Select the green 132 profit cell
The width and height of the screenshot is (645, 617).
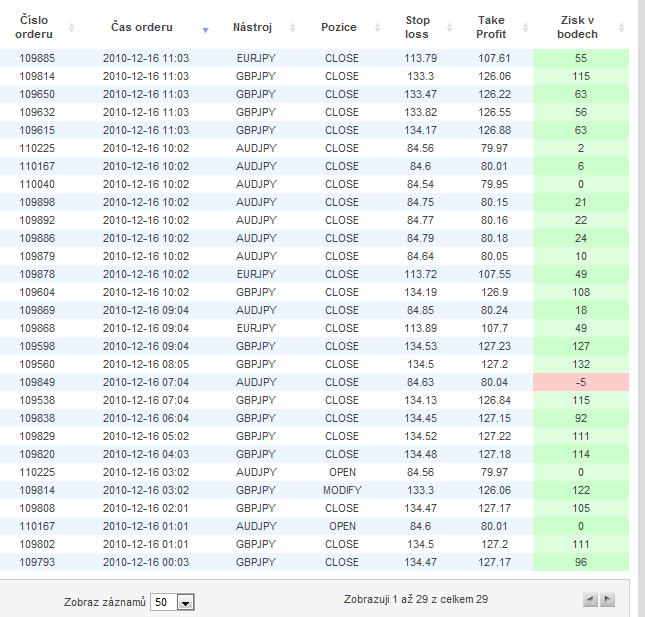point(581,364)
